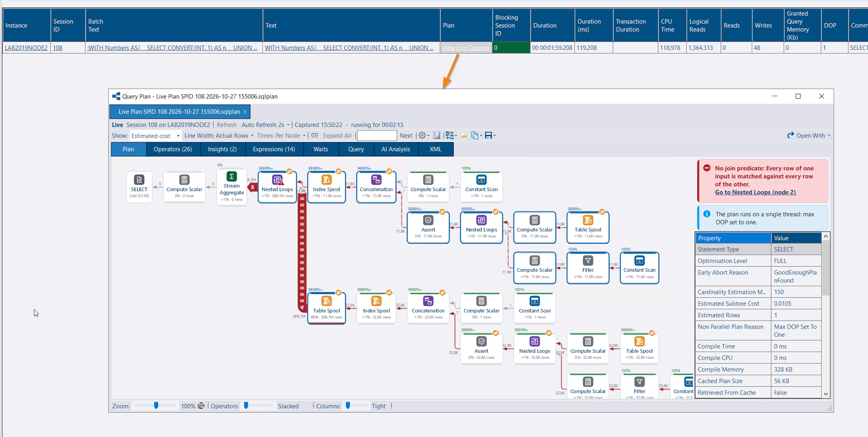This screenshot has height=437, width=868.
Task: Click the Refresh button
Action: (226, 125)
